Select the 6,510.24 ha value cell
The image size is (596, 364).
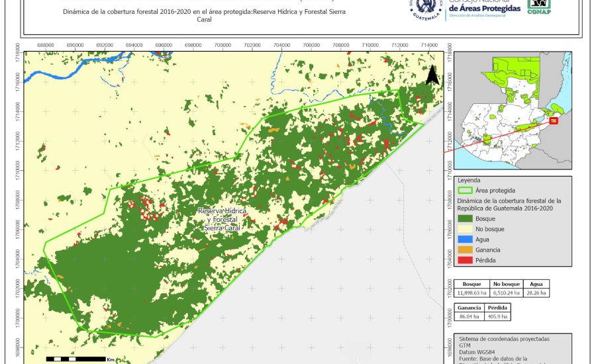pyautogui.click(x=506, y=292)
